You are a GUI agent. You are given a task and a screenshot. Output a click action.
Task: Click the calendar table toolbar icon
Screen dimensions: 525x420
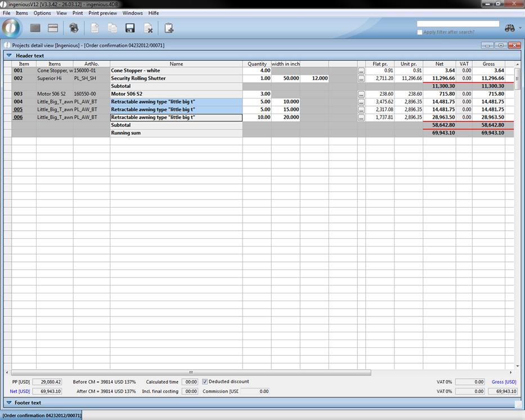point(53,28)
